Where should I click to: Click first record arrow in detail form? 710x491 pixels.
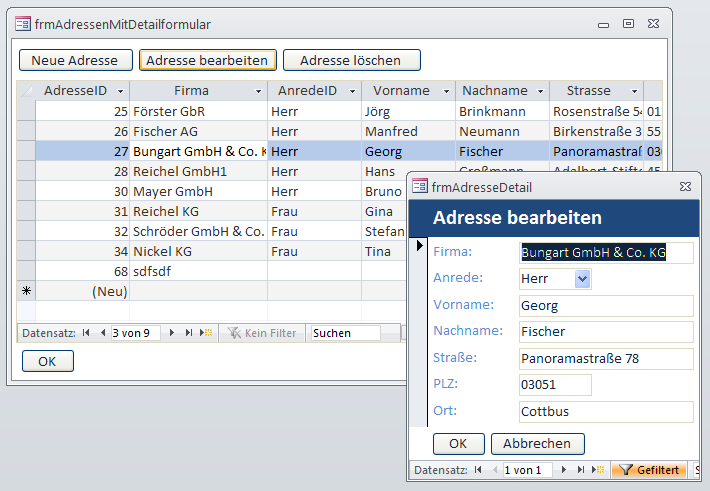click(x=478, y=470)
